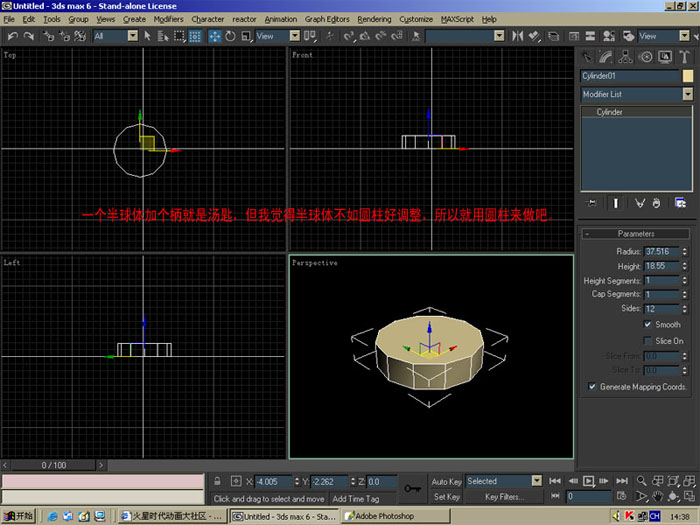Image resolution: width=700 pixels, height=525 pixels.
Task: Enable the Slice On checkbox
Action: (x=647, y=341)
